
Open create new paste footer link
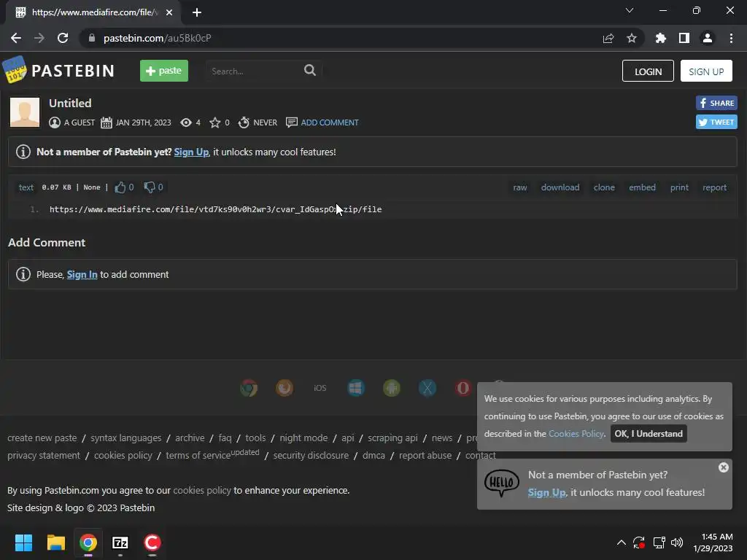[x=42, y=437]
